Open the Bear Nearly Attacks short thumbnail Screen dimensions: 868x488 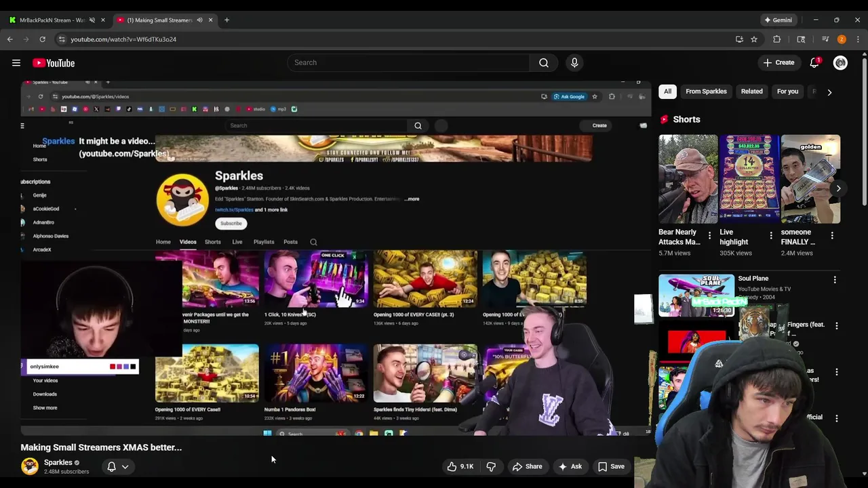[688, 179]
